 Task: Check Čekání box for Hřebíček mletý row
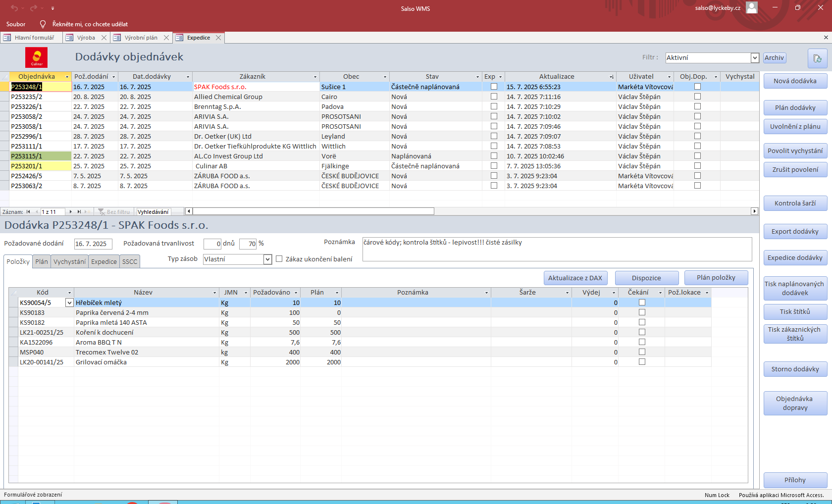(x=642, y=302)
